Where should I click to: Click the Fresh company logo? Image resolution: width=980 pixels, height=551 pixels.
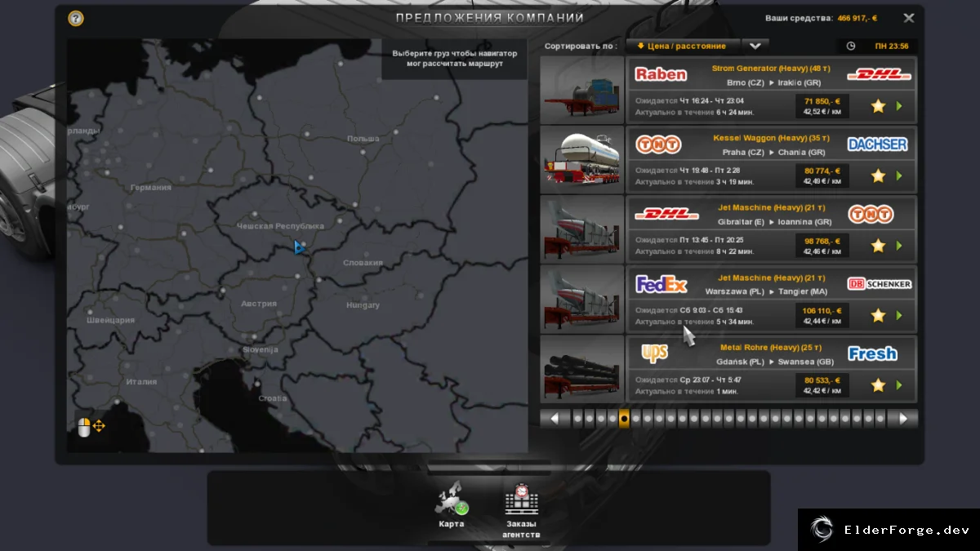click(872, 353)
